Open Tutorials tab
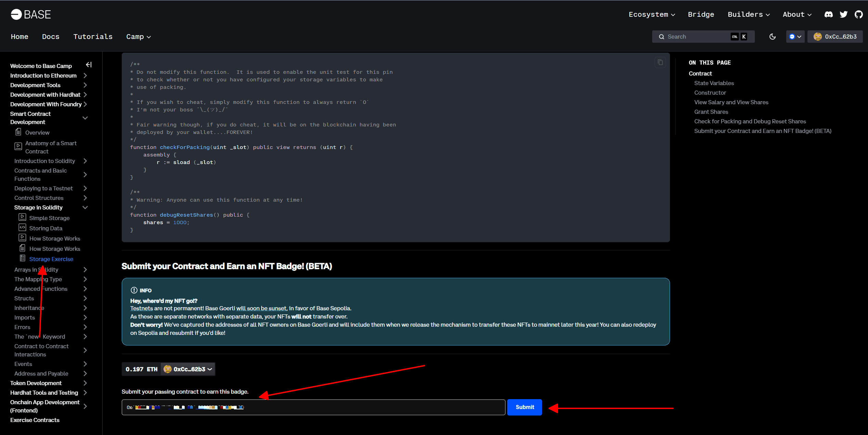This screenshot has height=435, width=868. [x=93, y=37]
